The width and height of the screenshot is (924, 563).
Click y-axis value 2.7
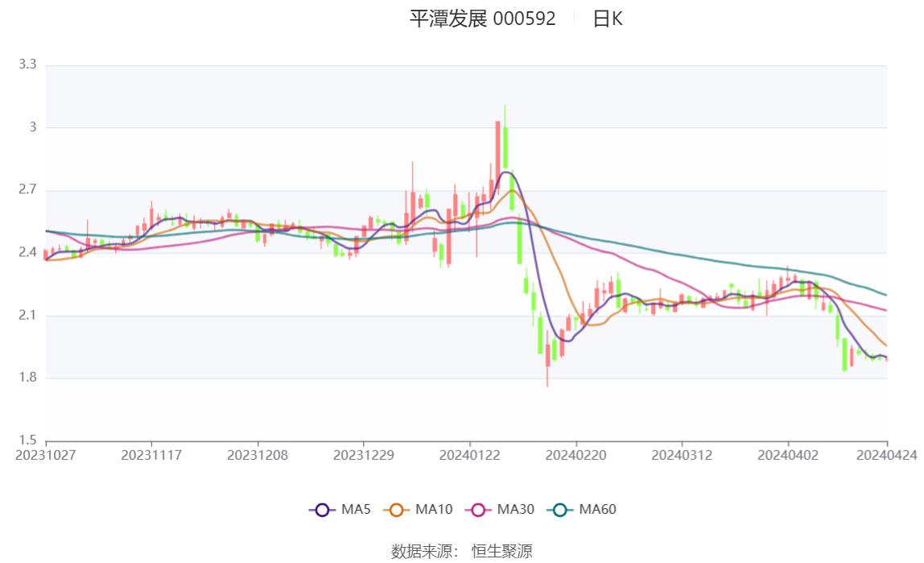tap(27, 189)
